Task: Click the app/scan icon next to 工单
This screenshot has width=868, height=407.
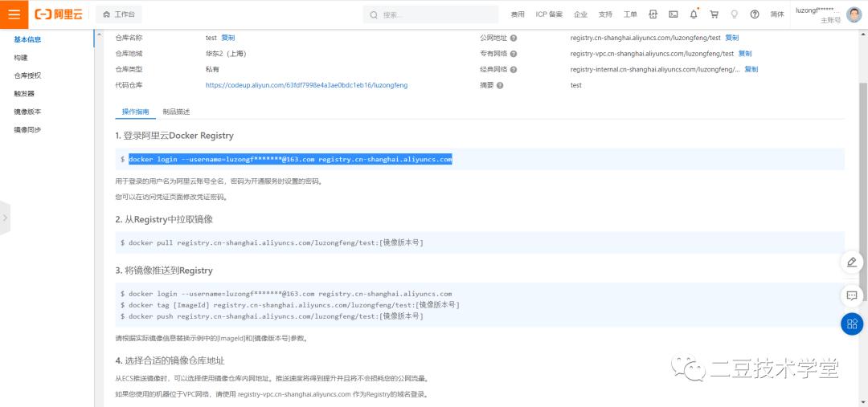Action: pos(653,15)
